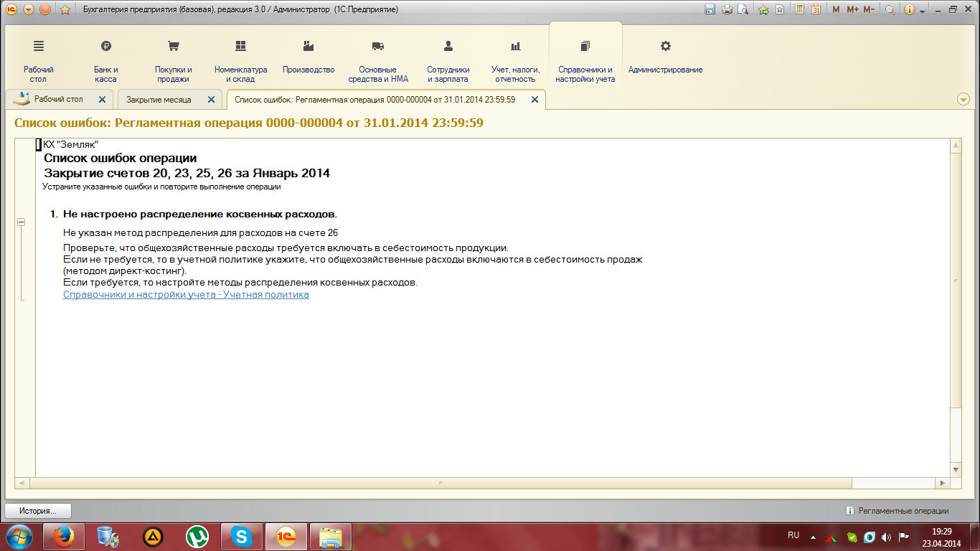This screenshot has height=551, width=980.
Task: Click the История... button
Action: pyautogui.click(x=38, y=511)
